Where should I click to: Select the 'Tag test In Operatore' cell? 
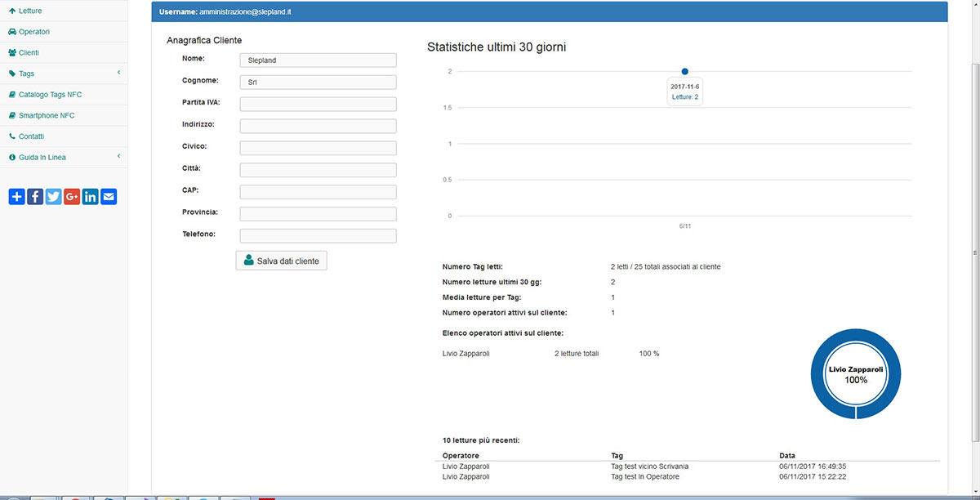[x=645, y=476]
